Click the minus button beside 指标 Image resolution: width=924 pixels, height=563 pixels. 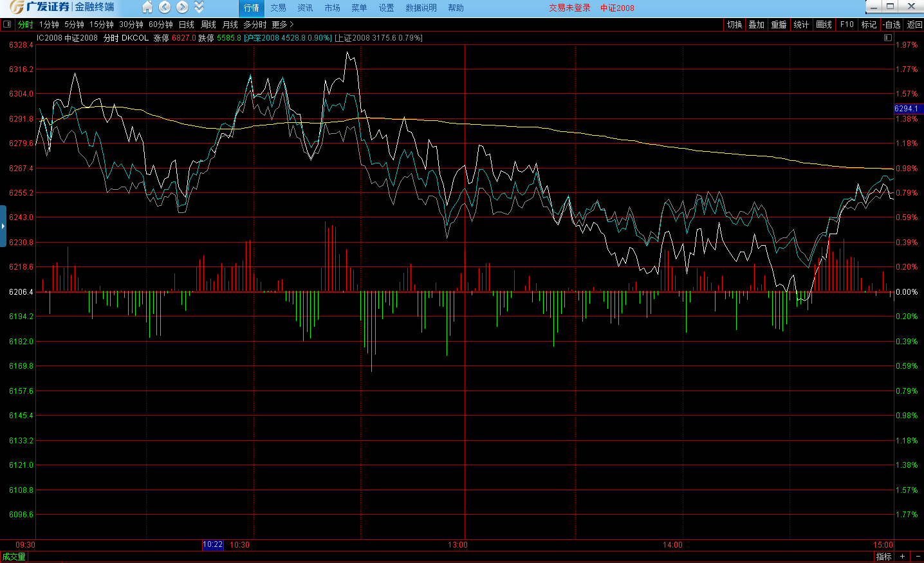click(x=917, y=557)
